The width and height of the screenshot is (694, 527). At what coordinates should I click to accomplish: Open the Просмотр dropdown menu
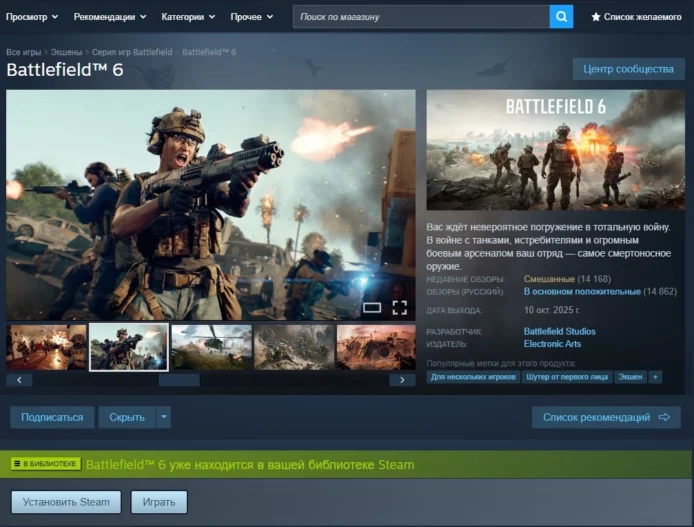(32, 17)
